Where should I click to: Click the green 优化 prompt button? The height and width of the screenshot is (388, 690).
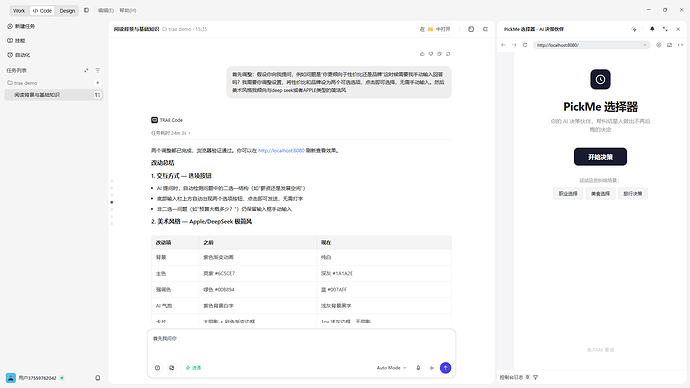click(x=193, y=368)
